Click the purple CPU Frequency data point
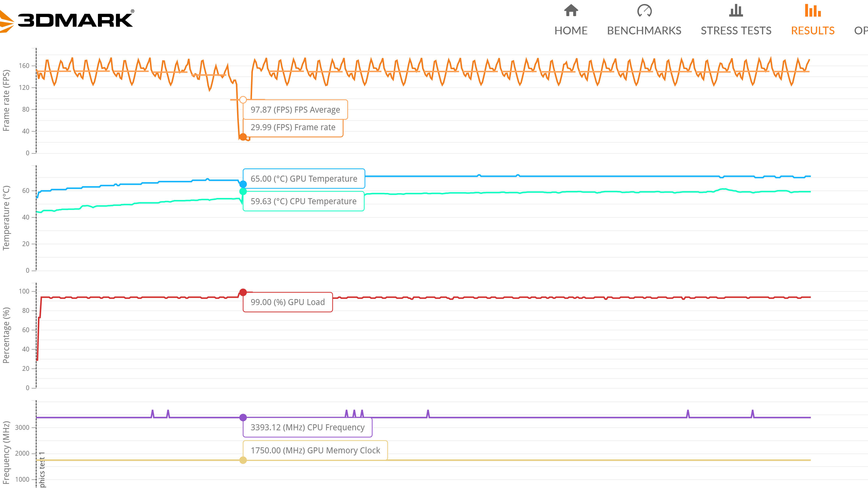The width and height of the screenshot is (868, 488). click(243, 417)
